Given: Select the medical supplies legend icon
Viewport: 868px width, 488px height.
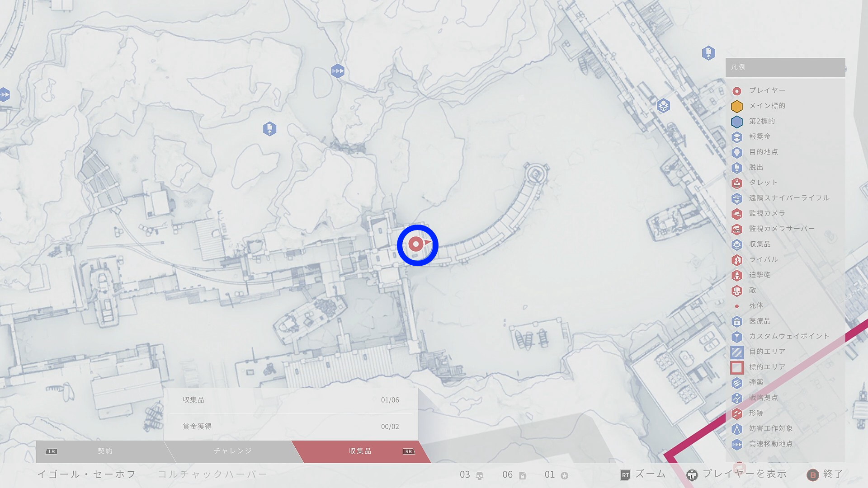Looking at the screenshot, I should point(737,321).
